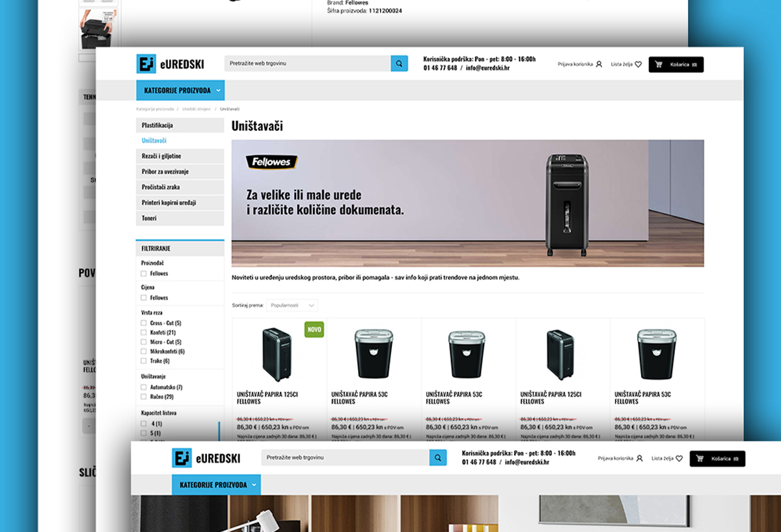Image resolution: width=781 pixels, height=532 pixels.
Task: Open the Košarica cart button in the bottom page header
Action: coord(717,459)
